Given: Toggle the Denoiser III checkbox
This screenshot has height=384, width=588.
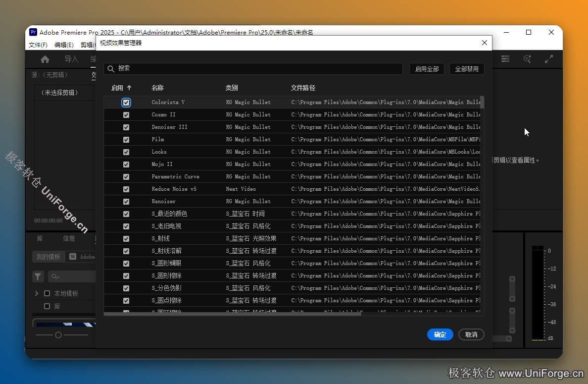Looking at the screenshot, I should 126,127.
